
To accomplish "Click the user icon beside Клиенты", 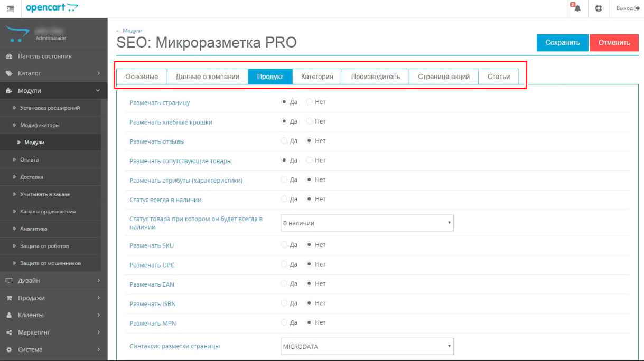I will (x=9, y=315).
